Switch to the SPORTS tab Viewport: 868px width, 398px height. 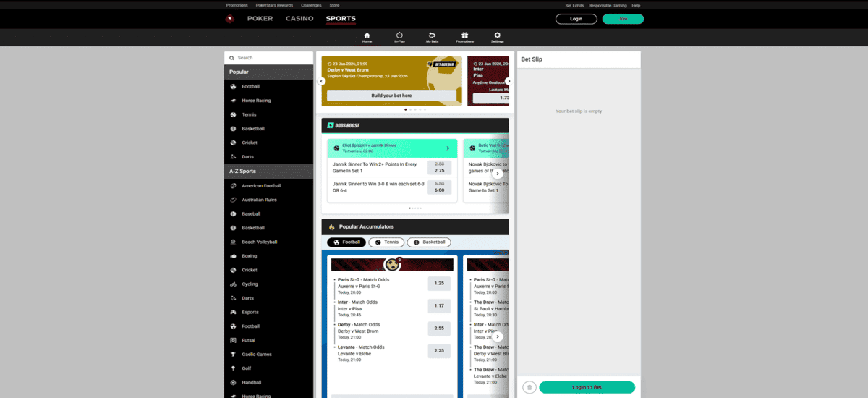tap(341, 19)
